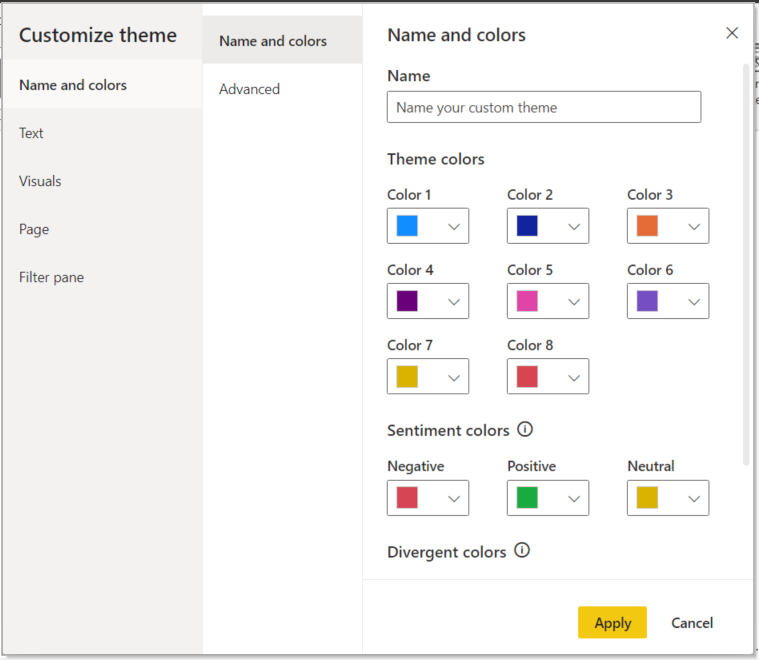Open the Filter pane settings section
The image size is (759, 660).
(103, 276)
